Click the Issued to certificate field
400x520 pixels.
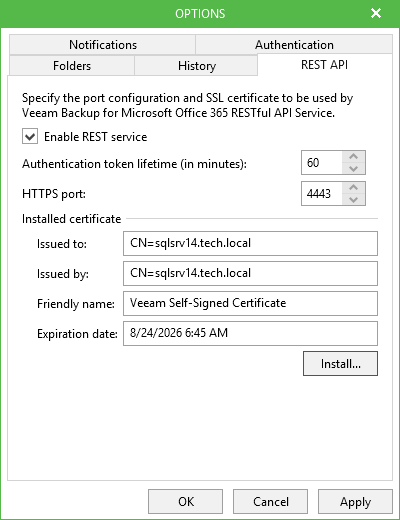(x=250, y=243)
